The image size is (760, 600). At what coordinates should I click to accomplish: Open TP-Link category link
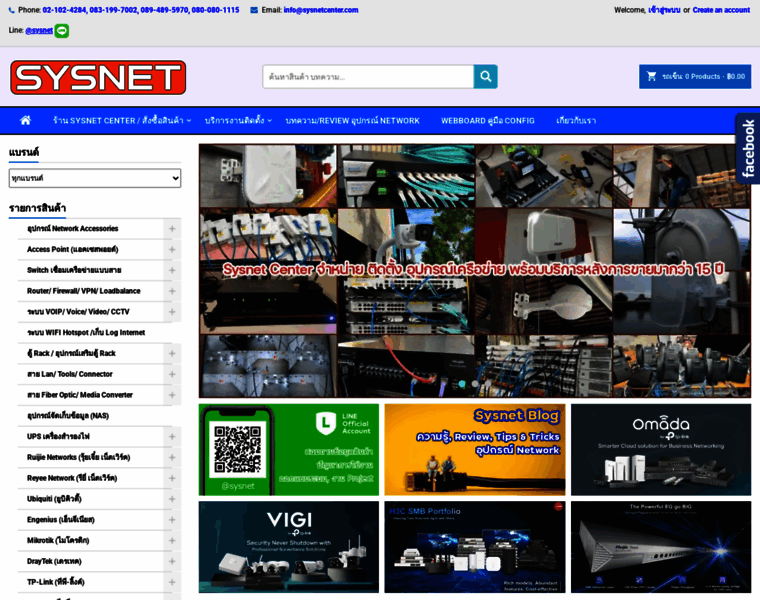click(56, 583)
